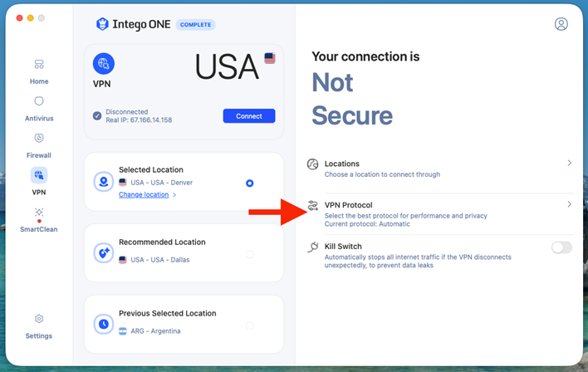Click the Not Secure status heading
This screenshot has height=372, width=588.
(x=352, y=99)
